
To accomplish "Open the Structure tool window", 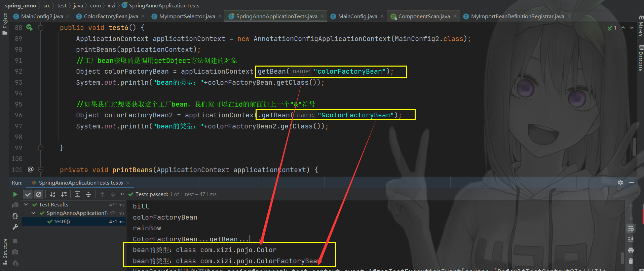I will 5,251.
